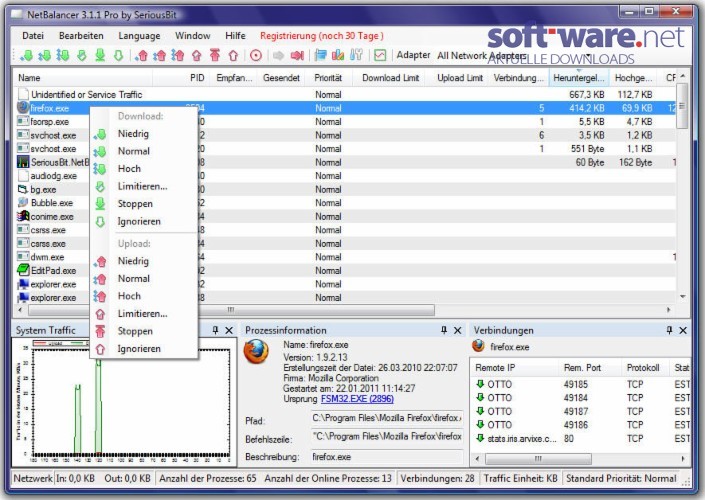Open the Hilfe menu
The image size is (705, 500).
[x=235, y=36]
